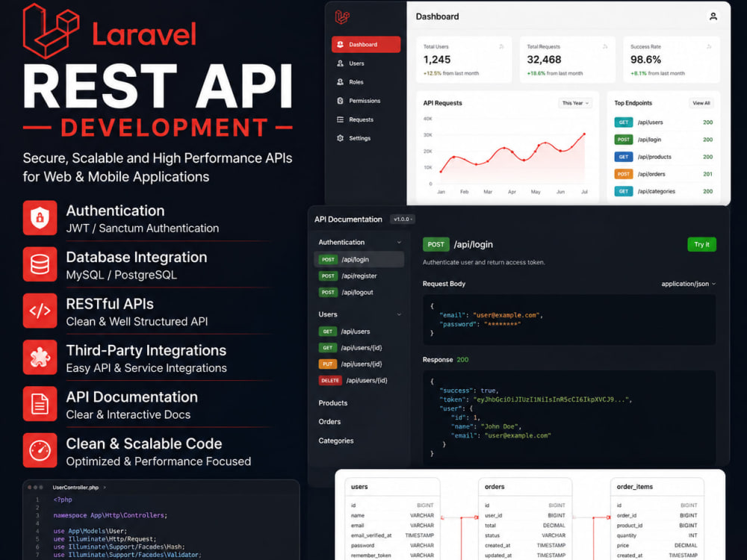
Task: Click the Clean & Scalable Code gauge icon
Action: (40, 450)
